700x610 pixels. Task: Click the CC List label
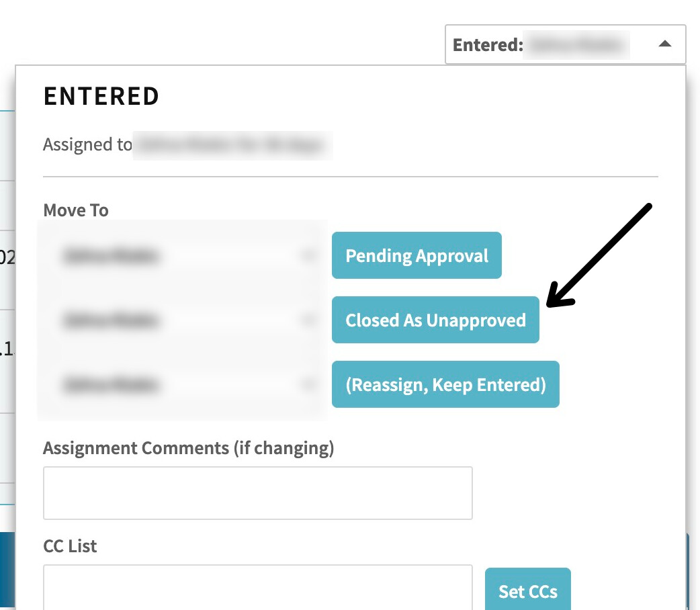point(70,546)
